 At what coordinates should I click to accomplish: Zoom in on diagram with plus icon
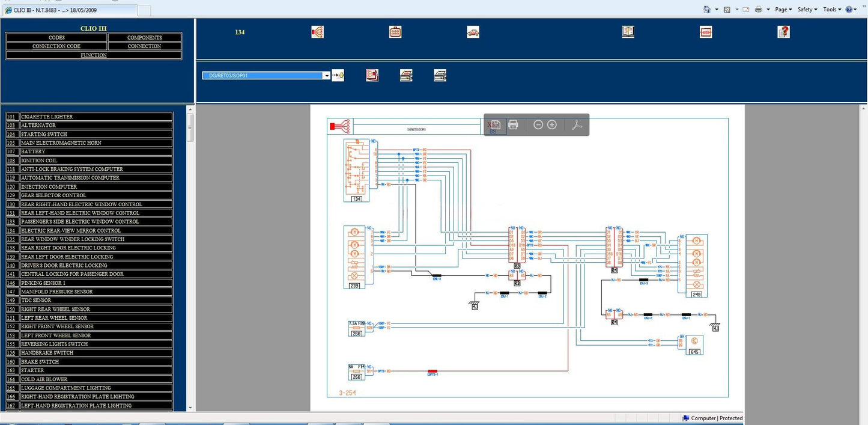(x=552, y=124)
